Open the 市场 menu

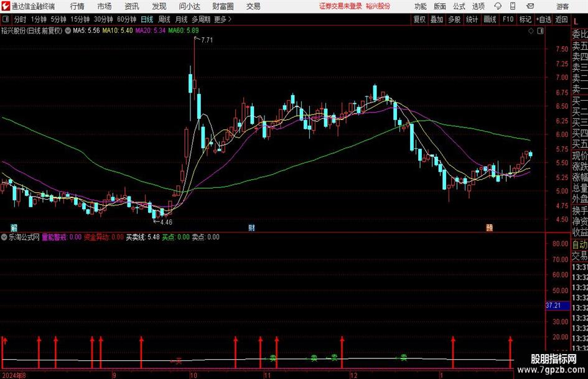point(105,6)
